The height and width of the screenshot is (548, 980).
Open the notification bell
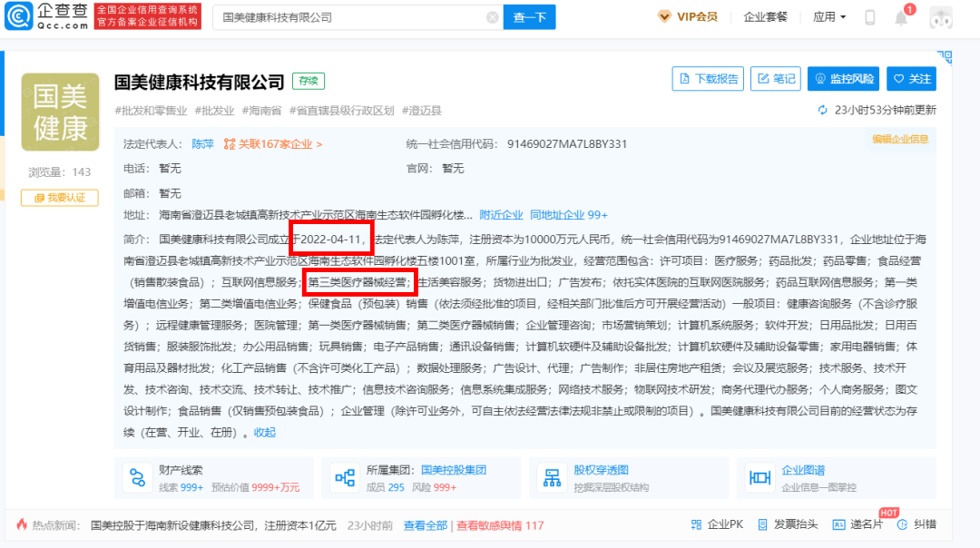pos(901,17)
